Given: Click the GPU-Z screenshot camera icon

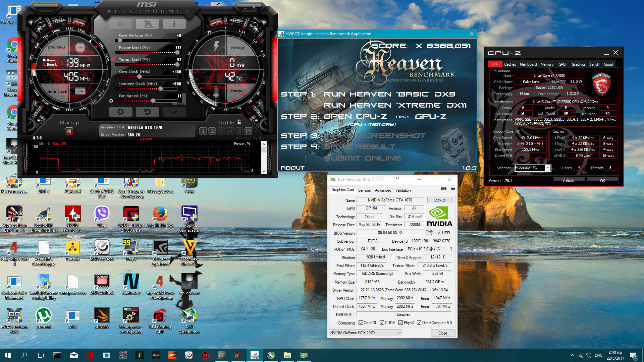Looking at the screenshot, I should point(444,189).
